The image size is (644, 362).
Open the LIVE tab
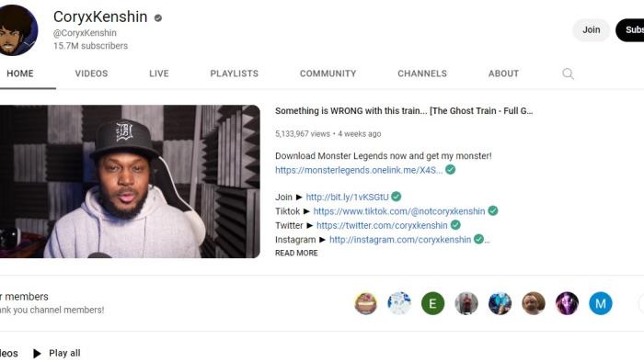pos(159,74)
